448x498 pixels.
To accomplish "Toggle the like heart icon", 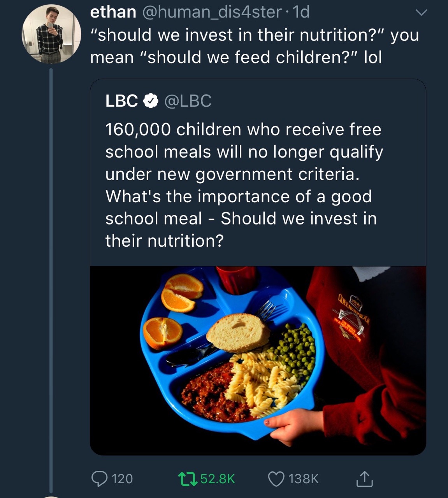I will (276, 479).
